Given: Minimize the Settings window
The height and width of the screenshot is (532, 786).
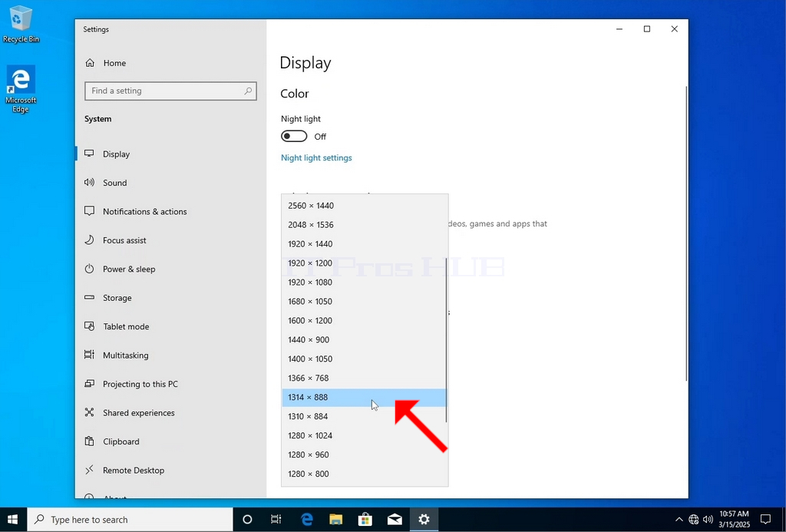Looking at the screenshot, I should point(619,29).
